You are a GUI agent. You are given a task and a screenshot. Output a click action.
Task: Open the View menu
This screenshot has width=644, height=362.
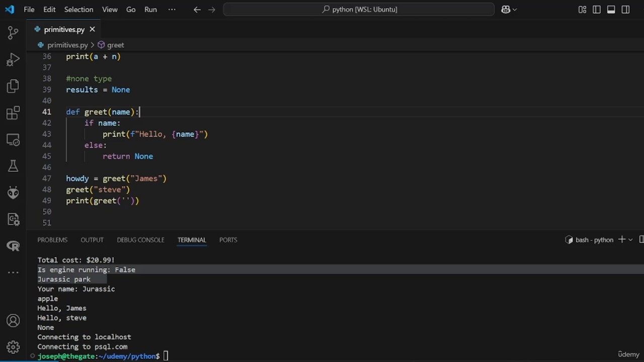click(110, 9)
